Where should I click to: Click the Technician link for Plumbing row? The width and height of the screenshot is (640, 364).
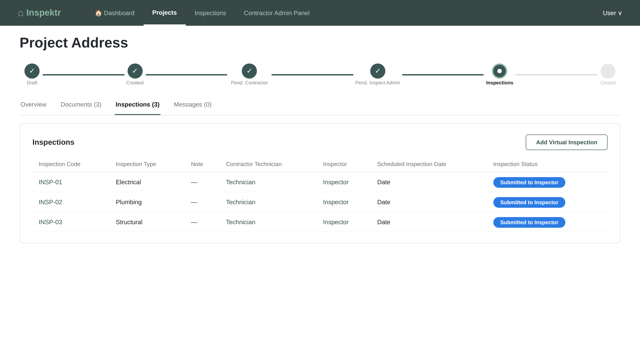[x=240, y=202]
